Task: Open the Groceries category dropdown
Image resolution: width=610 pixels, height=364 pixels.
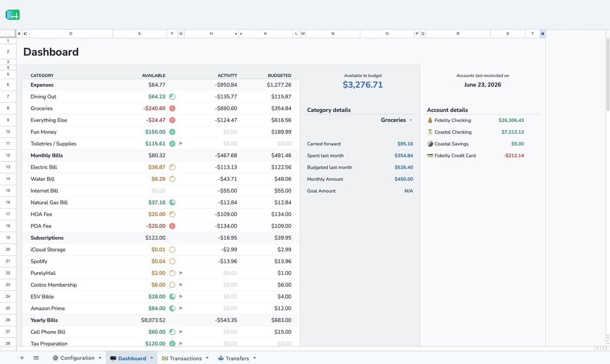Action: pos(410,120)
